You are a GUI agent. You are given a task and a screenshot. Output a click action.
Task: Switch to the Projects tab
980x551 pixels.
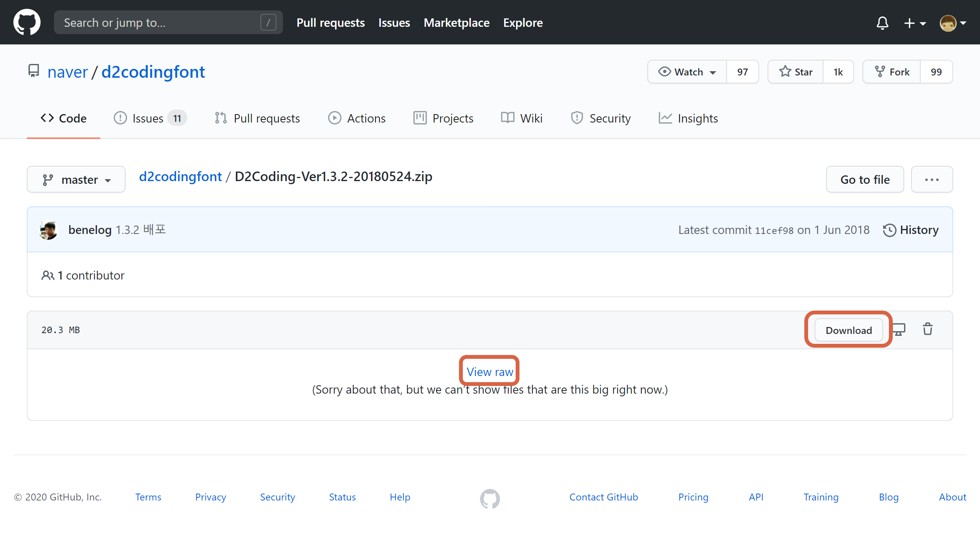(443, 118)
